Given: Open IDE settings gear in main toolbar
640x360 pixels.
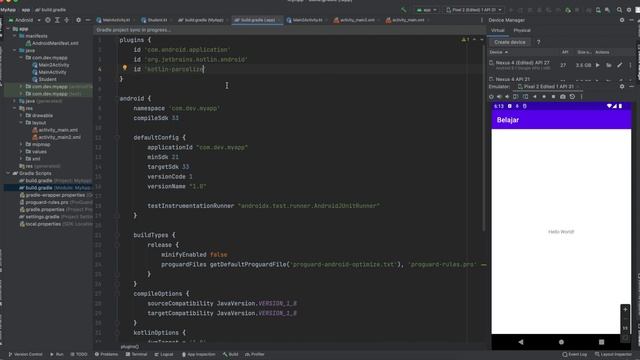Looking at the screenshot, I should [x=629, y=10].
